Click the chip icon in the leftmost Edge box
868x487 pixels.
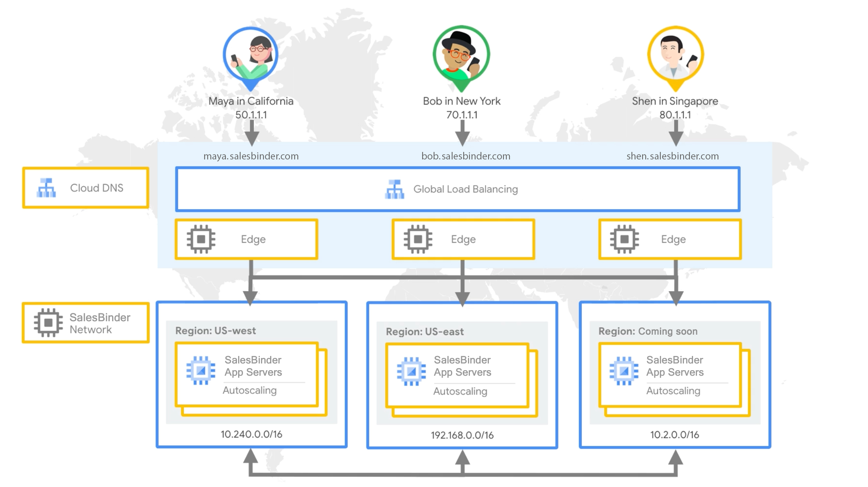201,239
